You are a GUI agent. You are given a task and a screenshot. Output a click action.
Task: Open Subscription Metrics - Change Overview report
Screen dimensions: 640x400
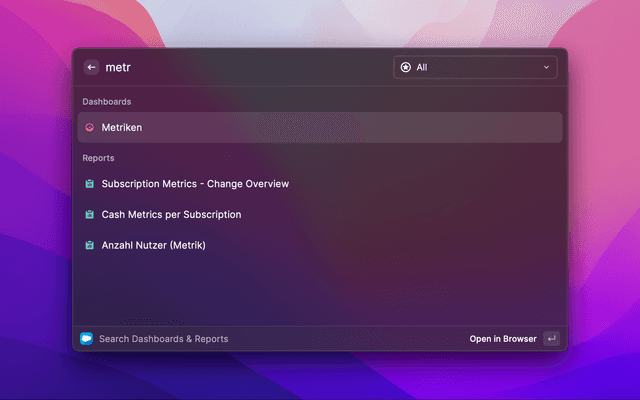click(x=195, y=184)
